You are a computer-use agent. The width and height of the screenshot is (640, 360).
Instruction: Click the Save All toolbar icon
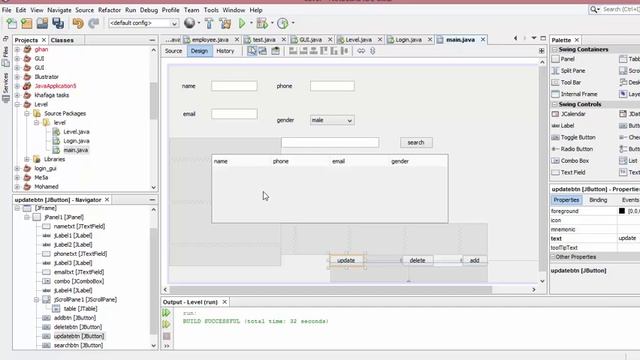click(x=58, y=23)
